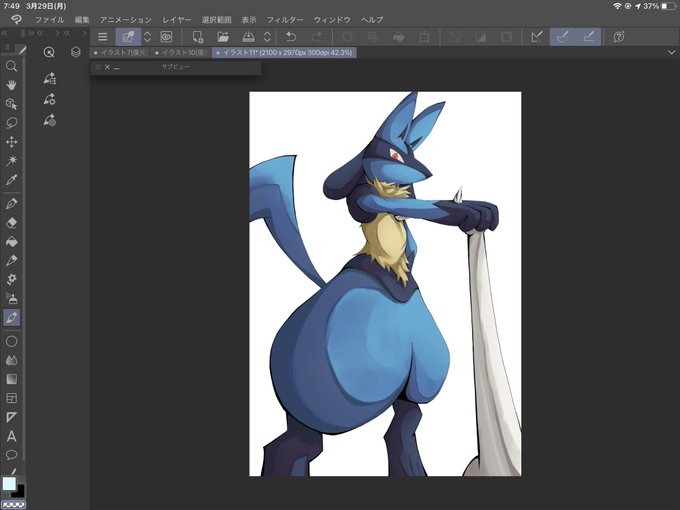Open the ファイル menu
This screenshot has height=510, width=680.
49,20
